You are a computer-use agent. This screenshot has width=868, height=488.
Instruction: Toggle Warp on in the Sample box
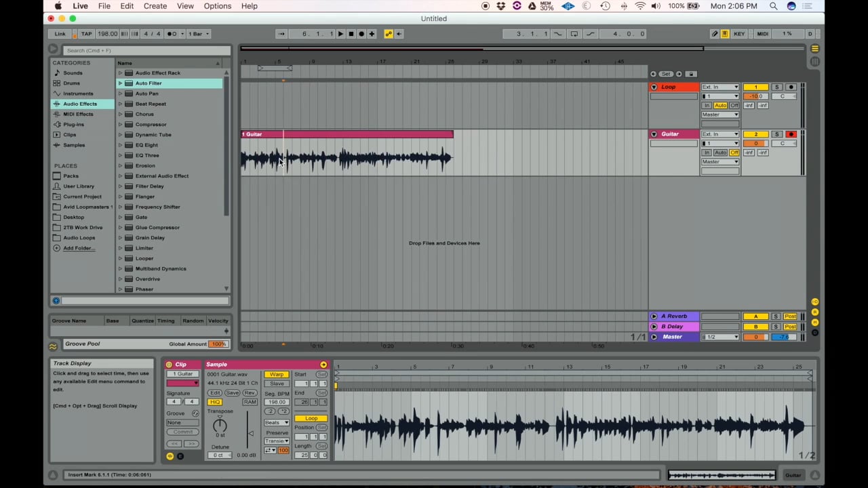pos(276,374)
